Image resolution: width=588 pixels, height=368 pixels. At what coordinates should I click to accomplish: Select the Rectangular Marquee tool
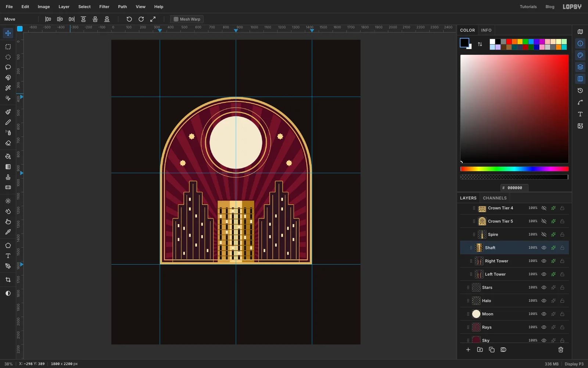click(x=8, y=47)
